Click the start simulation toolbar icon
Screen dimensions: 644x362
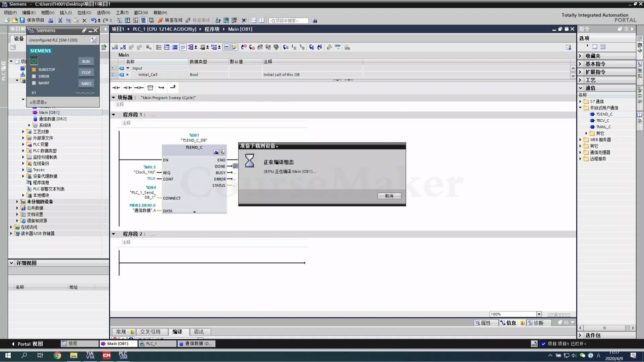tap(143, 20)
